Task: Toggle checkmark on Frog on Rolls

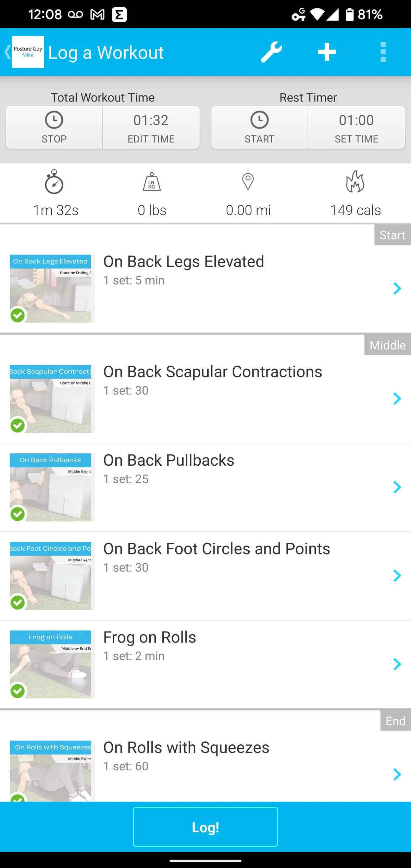Action: click(x=18, y=691)
